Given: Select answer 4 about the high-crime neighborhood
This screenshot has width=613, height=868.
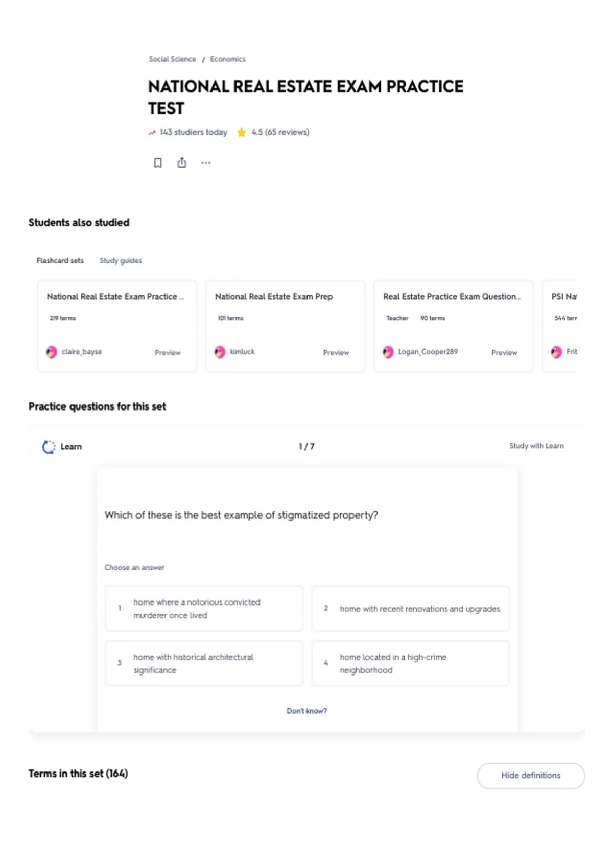Looking at the screenshot, I should tap(410, 663).
